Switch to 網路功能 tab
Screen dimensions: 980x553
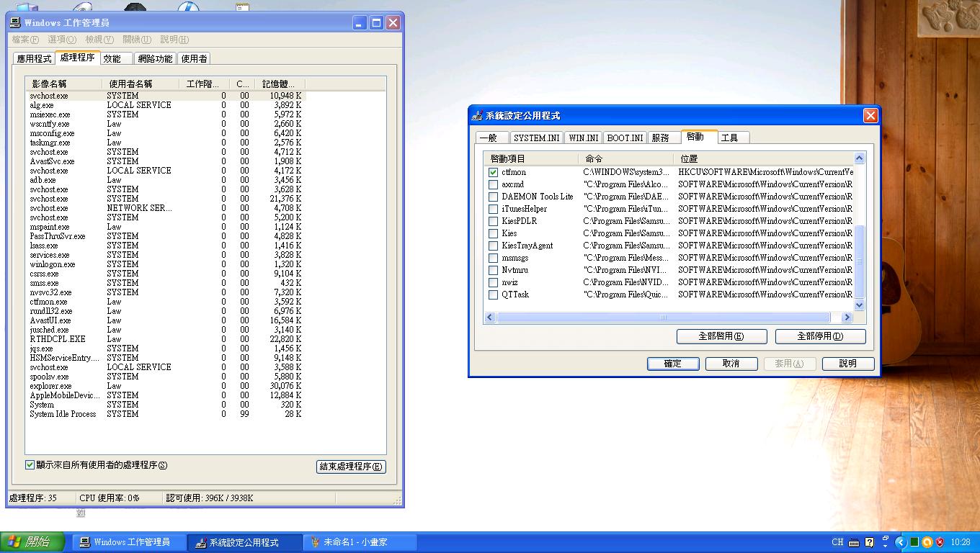point(155,59)
